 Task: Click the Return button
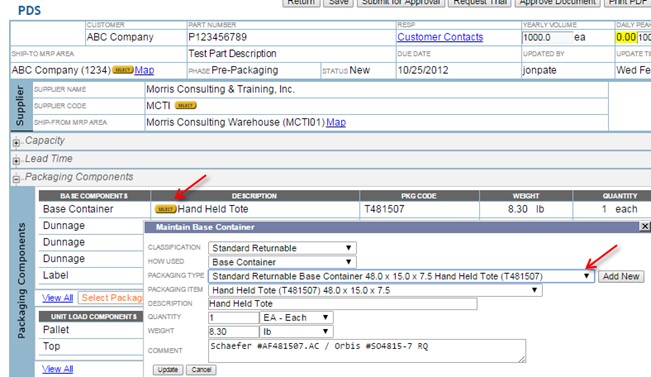301,2
